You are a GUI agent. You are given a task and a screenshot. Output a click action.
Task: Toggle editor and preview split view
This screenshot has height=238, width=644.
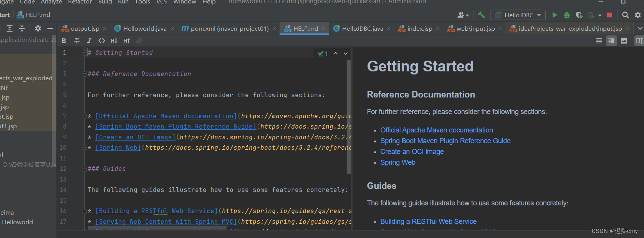point(611,41)
